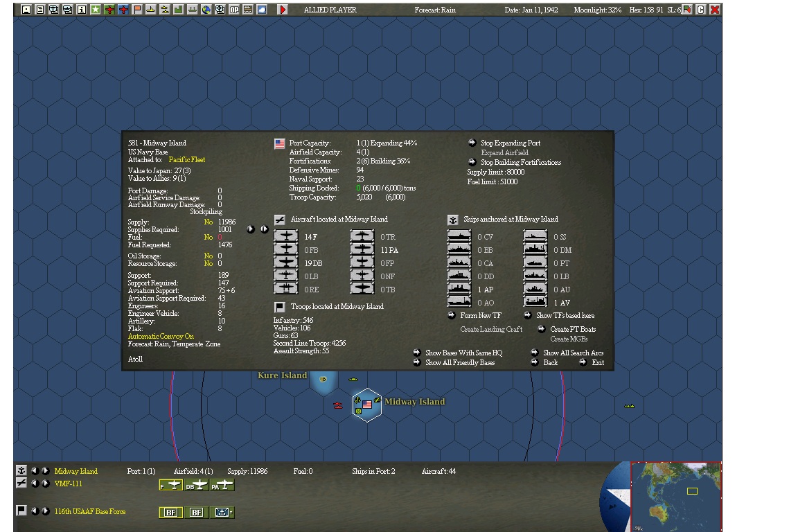The height and width of the screenshot is (532, 798).
Task: Click next arrow beside Midway Island bottom row
Action: [46, 471]
